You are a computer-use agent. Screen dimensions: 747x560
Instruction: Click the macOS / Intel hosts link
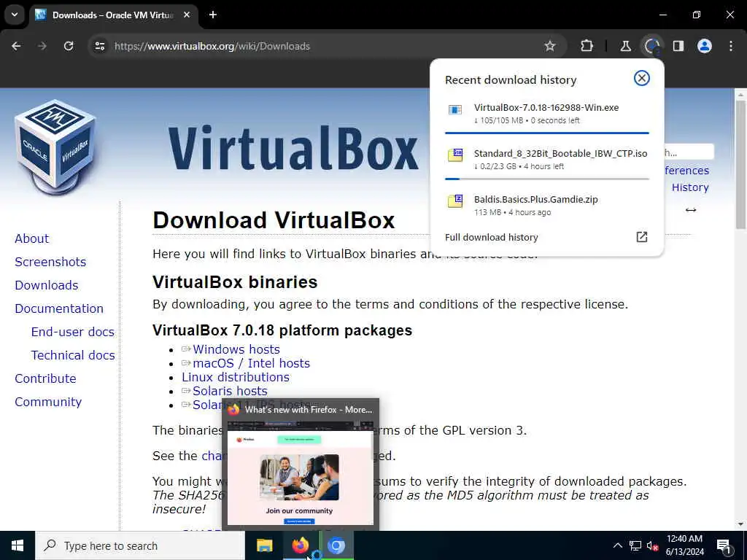click(x=251, y=363)
